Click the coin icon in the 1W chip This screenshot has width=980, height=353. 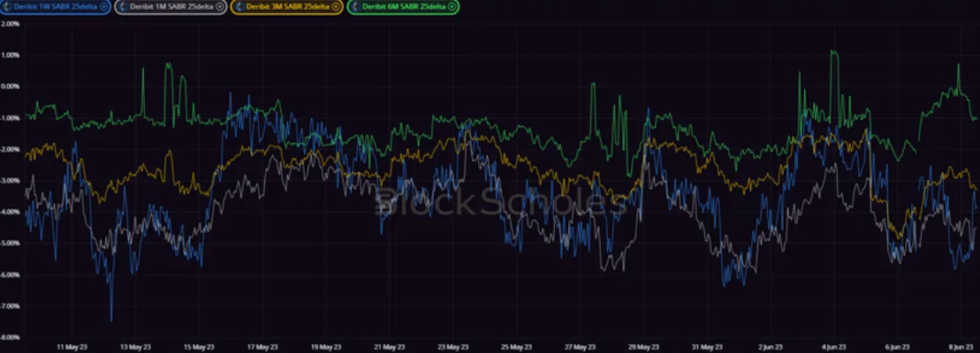click(x=6, y=7)
